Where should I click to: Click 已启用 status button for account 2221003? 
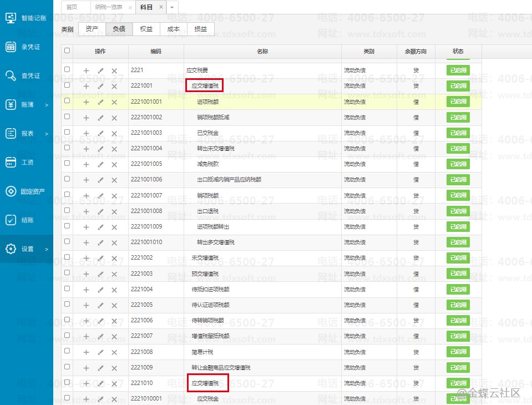click(458, 274)
